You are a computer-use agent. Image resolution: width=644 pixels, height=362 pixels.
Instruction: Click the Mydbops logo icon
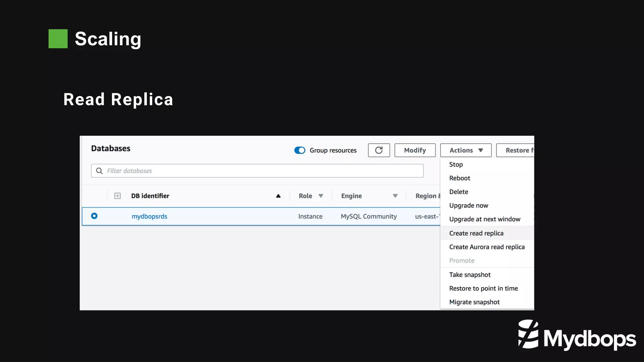pos(528,334)
